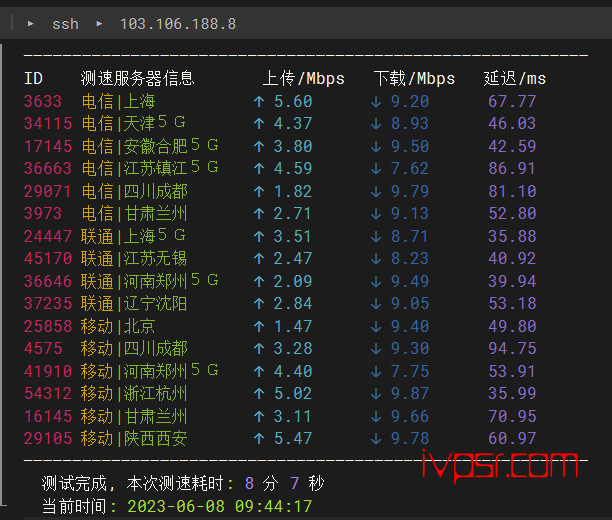Click the 103.106.188.8 host breadcrumb
This screenshot has width=612, height=520.
pos(178,24)
